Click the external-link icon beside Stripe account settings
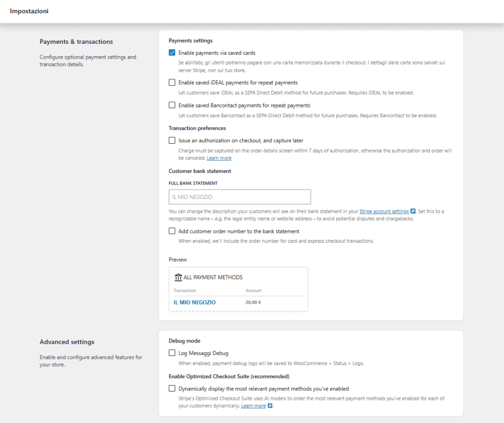This screenshot has height=423, width=504. point(413,211)
